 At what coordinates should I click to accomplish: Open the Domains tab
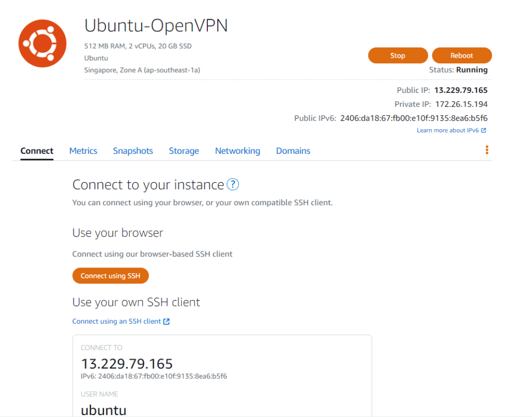click(x=293, y=151)
